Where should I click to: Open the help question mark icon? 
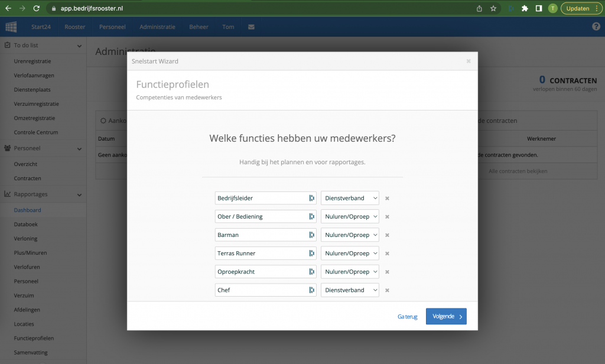(x=596, y=27)
